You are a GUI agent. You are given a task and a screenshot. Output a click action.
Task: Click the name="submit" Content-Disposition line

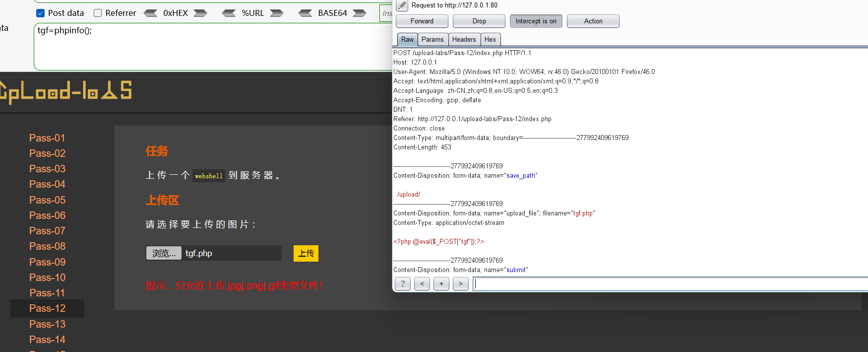click(x=461, y=270)
